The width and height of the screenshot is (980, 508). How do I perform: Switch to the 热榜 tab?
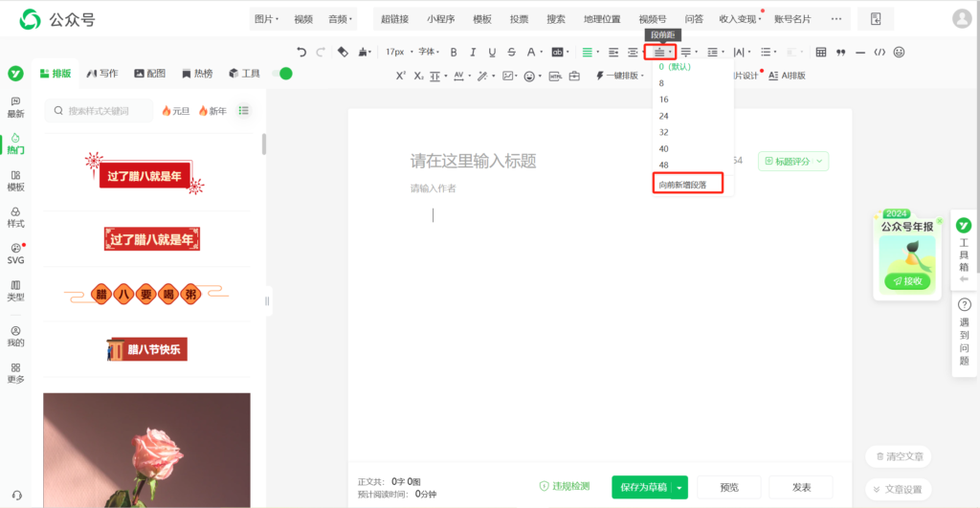pos(197,74)
